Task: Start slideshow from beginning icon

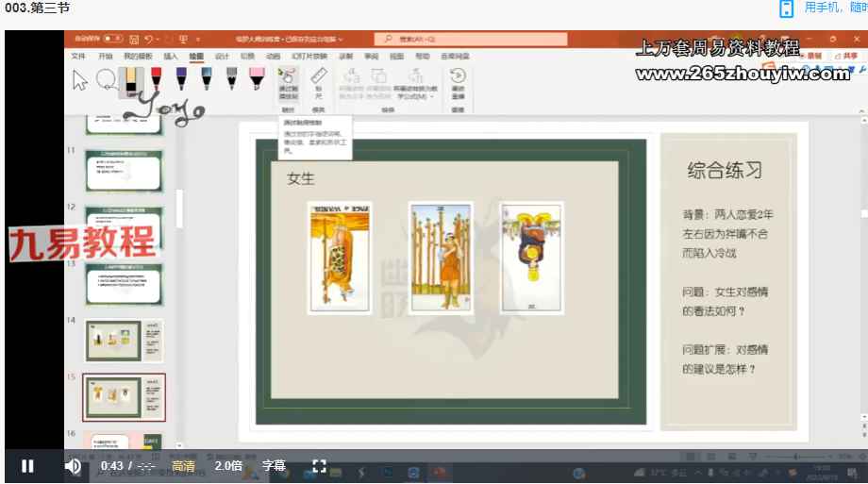Action: pyautogui.click(x=183, y=40)
